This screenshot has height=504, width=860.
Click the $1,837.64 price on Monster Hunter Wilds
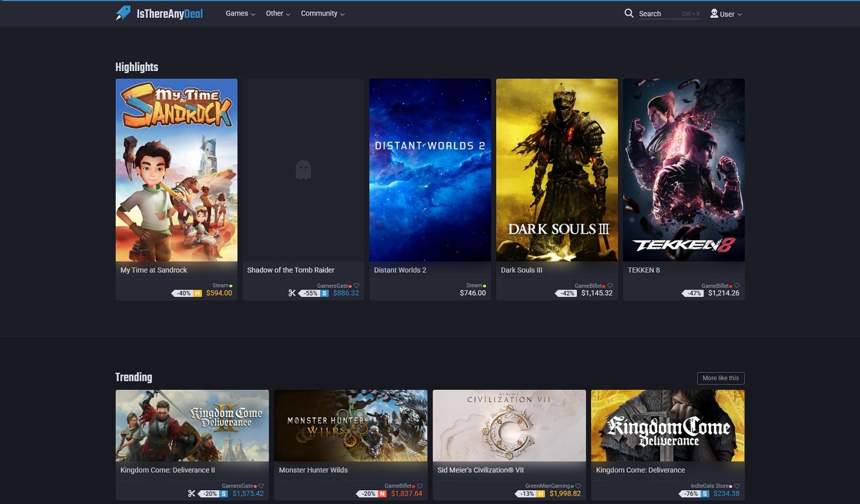click(407, 494)
